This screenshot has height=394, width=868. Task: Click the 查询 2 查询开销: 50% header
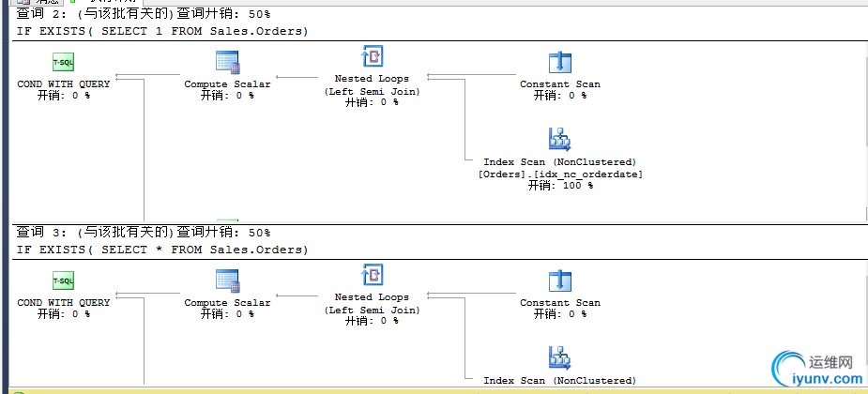[144, 14]
